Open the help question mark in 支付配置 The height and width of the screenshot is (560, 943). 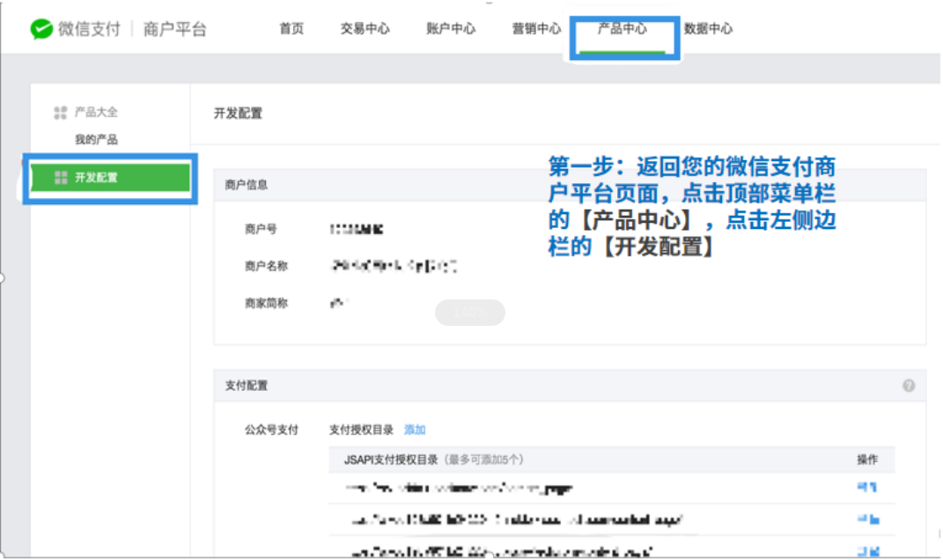click(909, 386)
